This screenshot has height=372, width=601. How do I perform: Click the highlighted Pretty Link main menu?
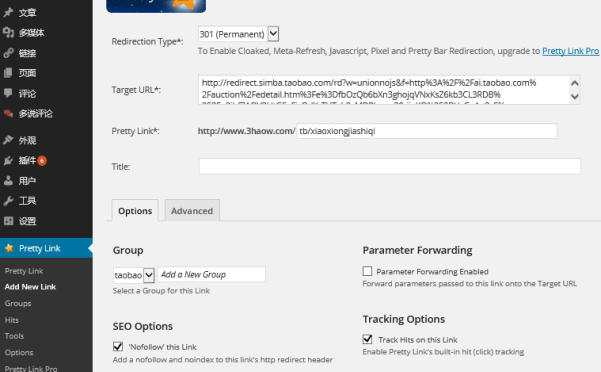(46, 248)
